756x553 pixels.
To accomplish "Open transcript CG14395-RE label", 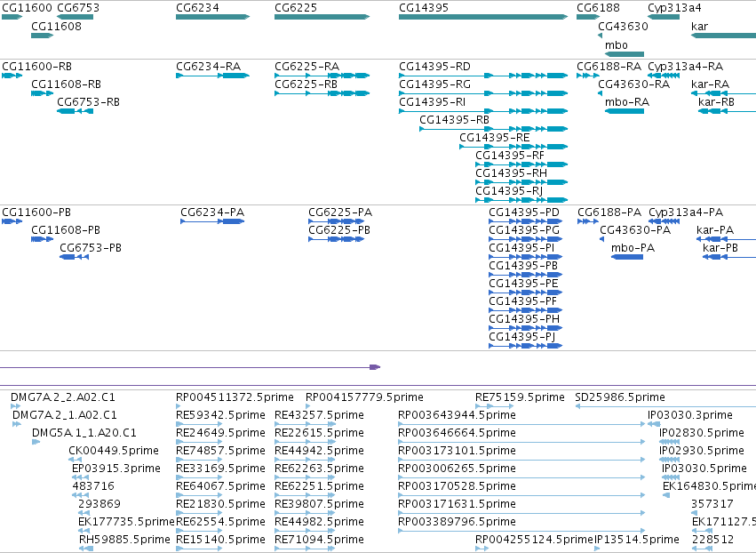I will (x=495, y=138).
